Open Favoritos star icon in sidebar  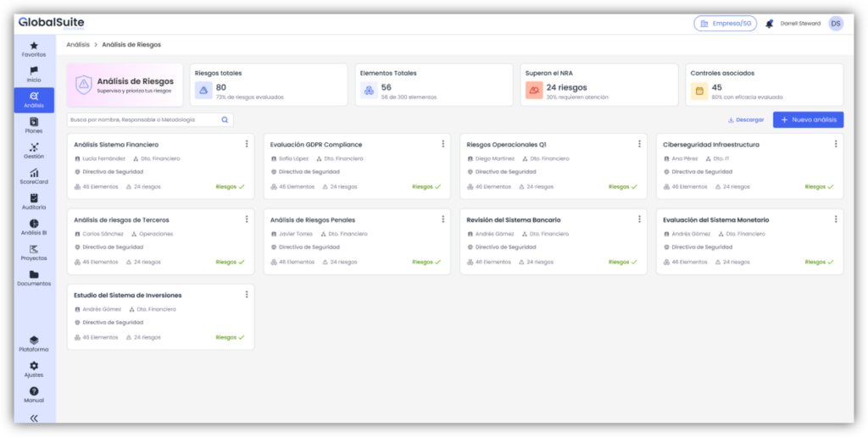click(34, 46)
